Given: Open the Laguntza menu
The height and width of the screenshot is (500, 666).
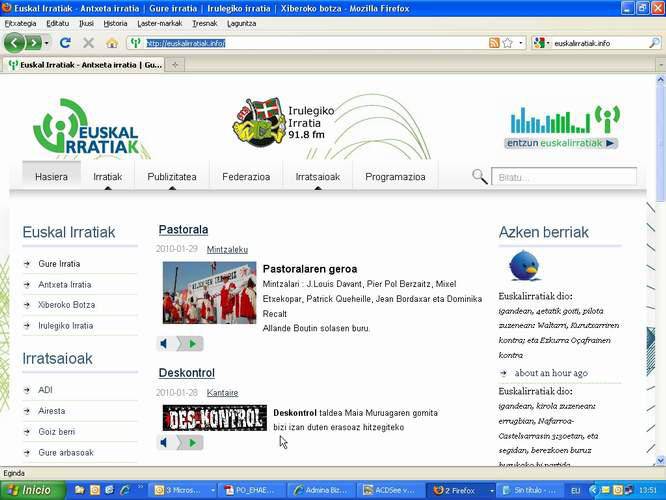Looking at the screenshot, I should click(x=241, y=24).
